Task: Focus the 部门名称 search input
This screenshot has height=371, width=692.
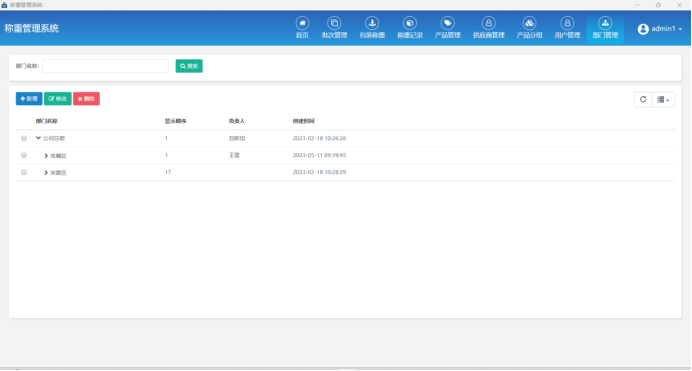Action: click(x=105, y=66)
